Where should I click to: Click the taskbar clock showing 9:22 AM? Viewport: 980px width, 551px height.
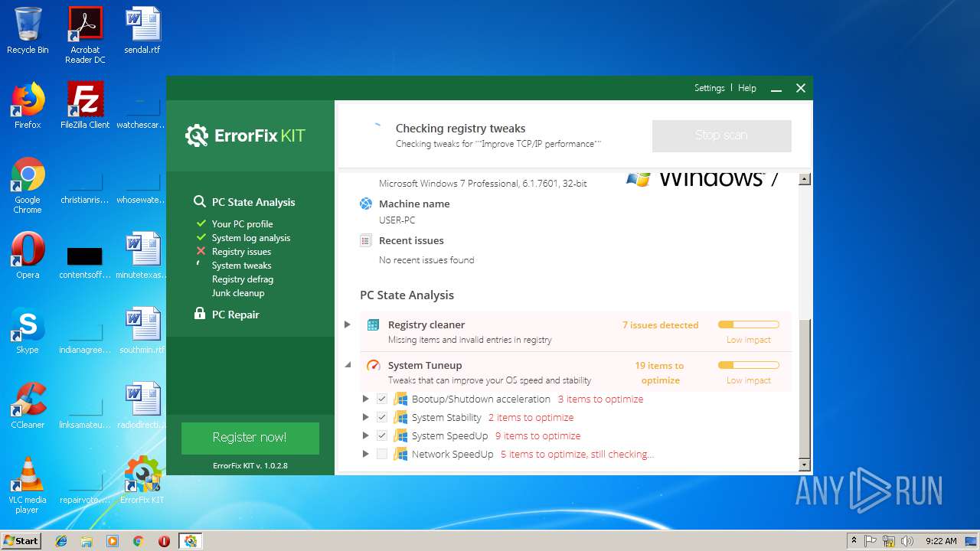tap(941, 541)
